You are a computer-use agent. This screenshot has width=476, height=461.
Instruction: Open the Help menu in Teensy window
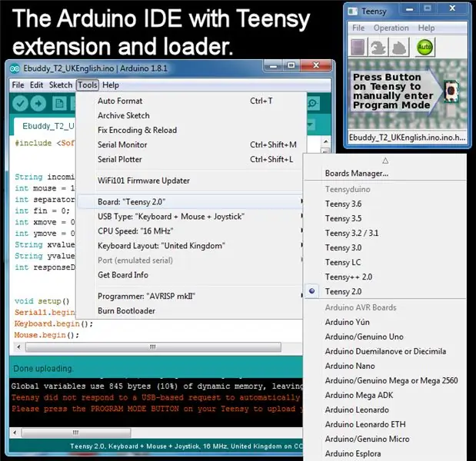coord(426,28)
